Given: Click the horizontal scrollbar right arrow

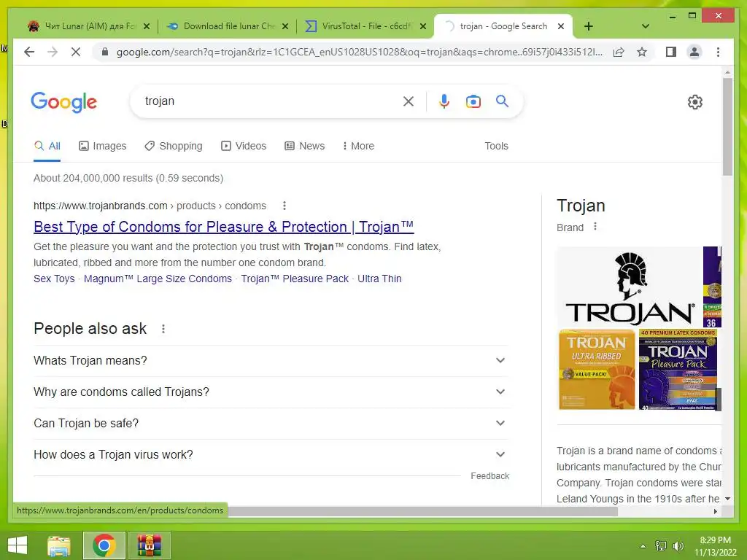Looking at the screenshot, I should 715,511.
